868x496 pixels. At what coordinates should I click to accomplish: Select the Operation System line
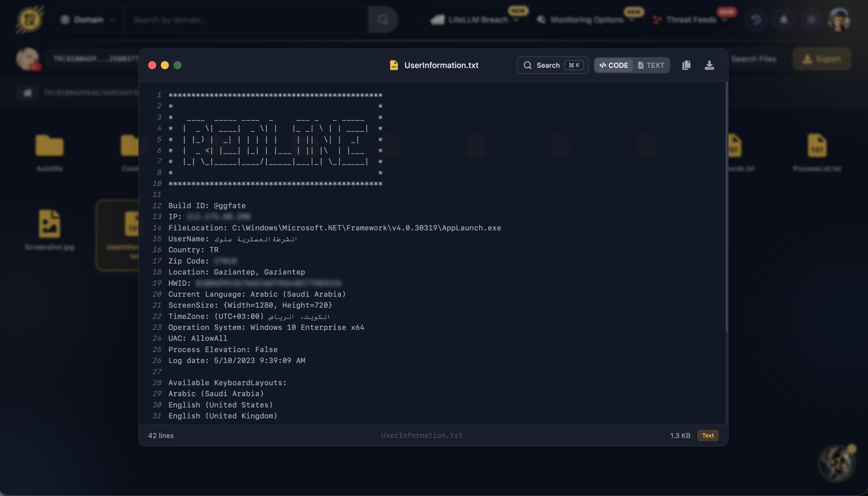coord(266,327)
